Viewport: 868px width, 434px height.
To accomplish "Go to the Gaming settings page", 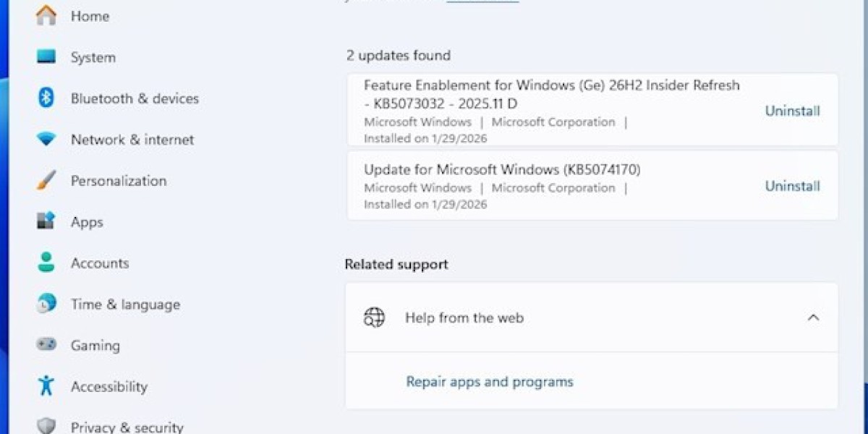I will (x=95, y=346).
